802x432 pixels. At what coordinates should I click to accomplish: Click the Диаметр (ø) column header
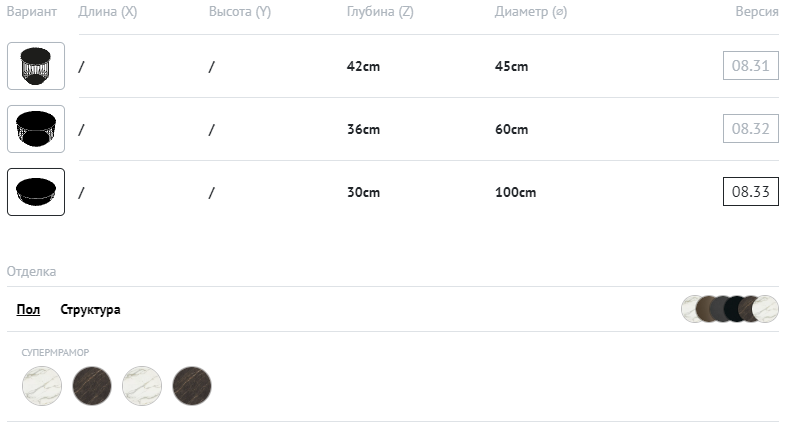tap(530, 12)
